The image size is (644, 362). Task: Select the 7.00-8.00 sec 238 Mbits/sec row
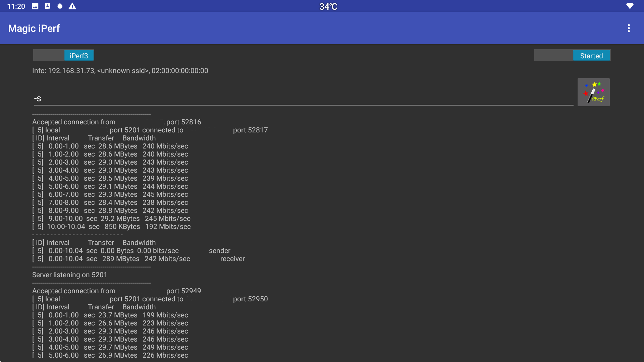110,202
